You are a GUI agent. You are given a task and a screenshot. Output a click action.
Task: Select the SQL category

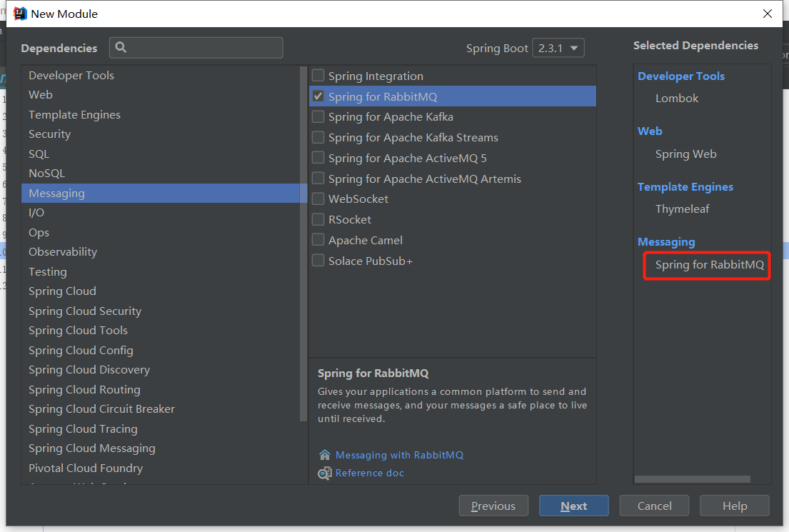[161, 154]
